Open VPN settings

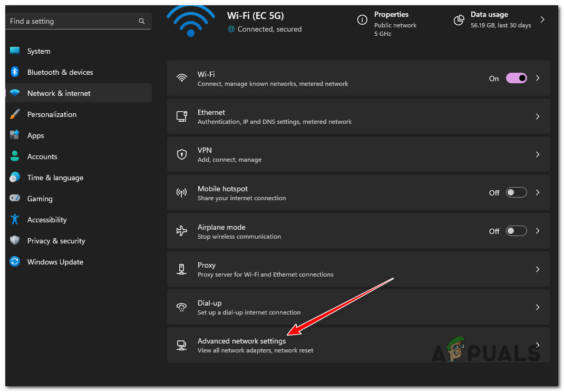(358, 154)
